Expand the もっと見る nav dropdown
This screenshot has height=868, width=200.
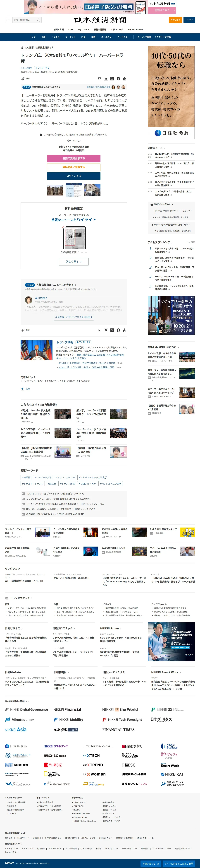pos(123,37)
